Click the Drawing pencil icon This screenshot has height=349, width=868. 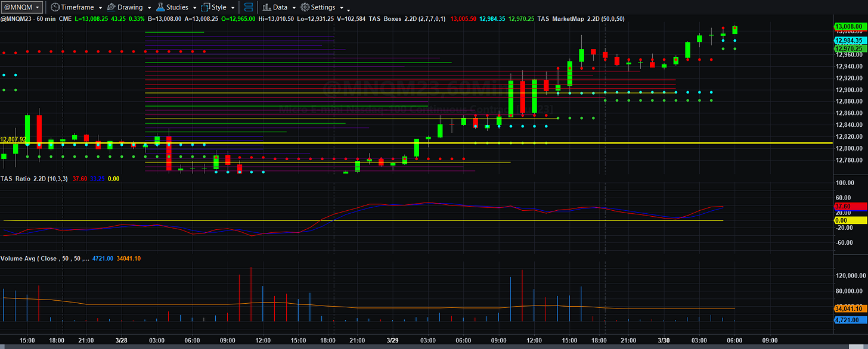[x=112, y=7]
